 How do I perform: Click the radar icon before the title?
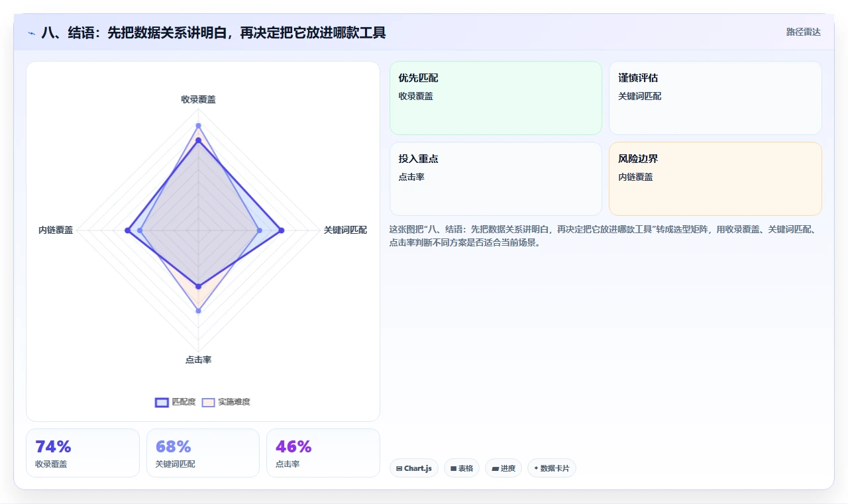[x=32, y=32]
